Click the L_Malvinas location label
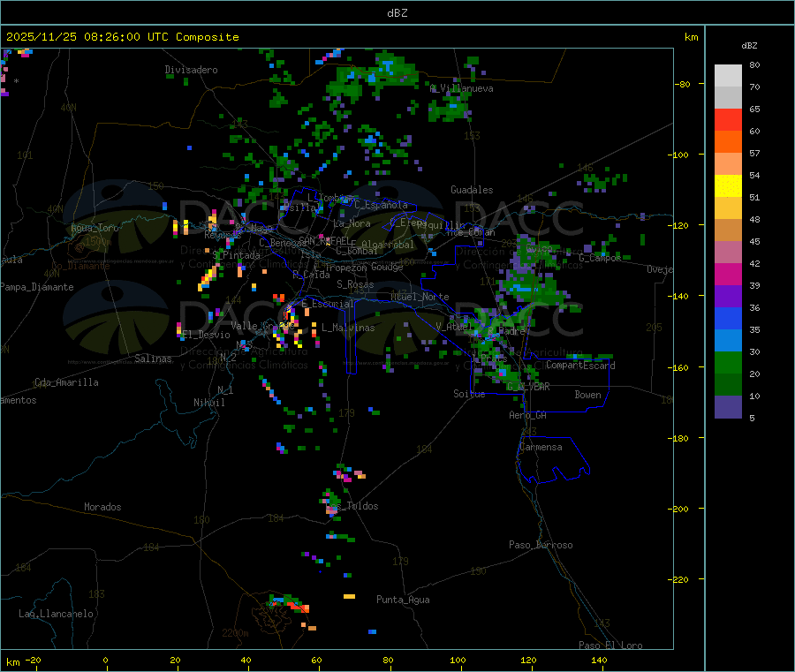Image resolution: width=795 pixels, height=672 pixels. [348, 328]
